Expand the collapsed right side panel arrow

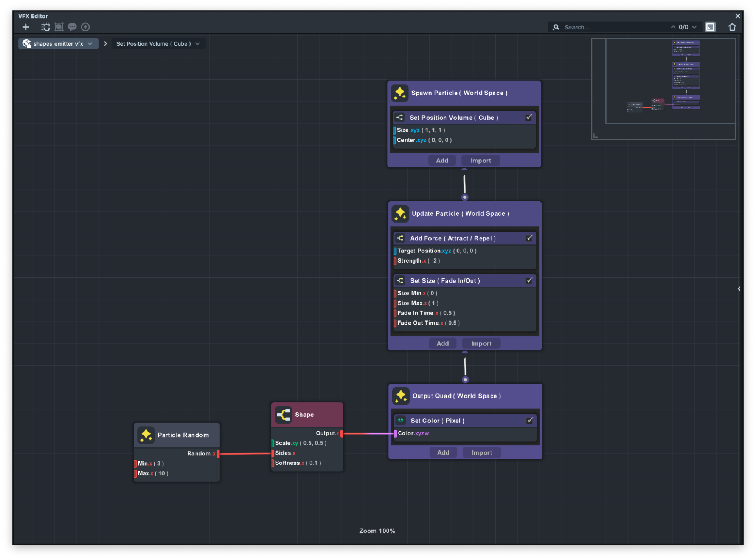tap(739, 289)
